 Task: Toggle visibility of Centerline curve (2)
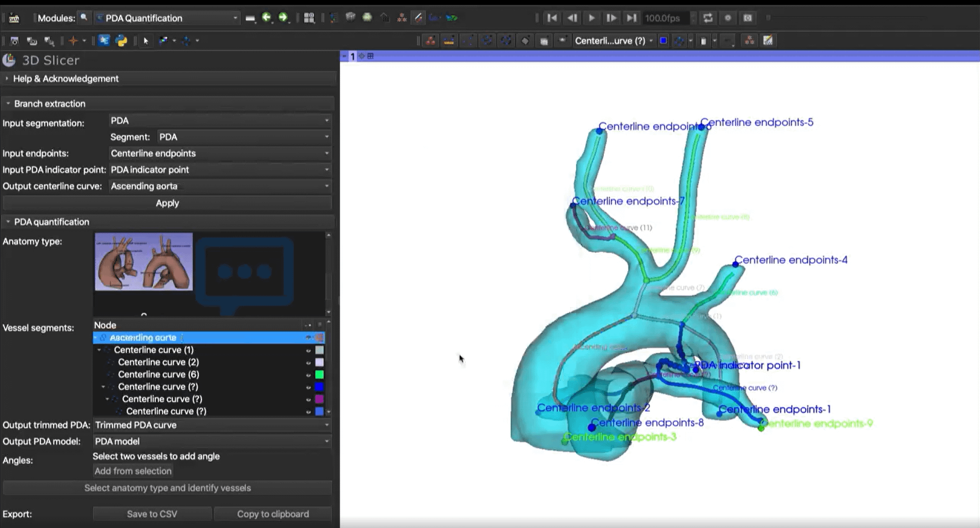pyautogui.click(x=308, y=363)
